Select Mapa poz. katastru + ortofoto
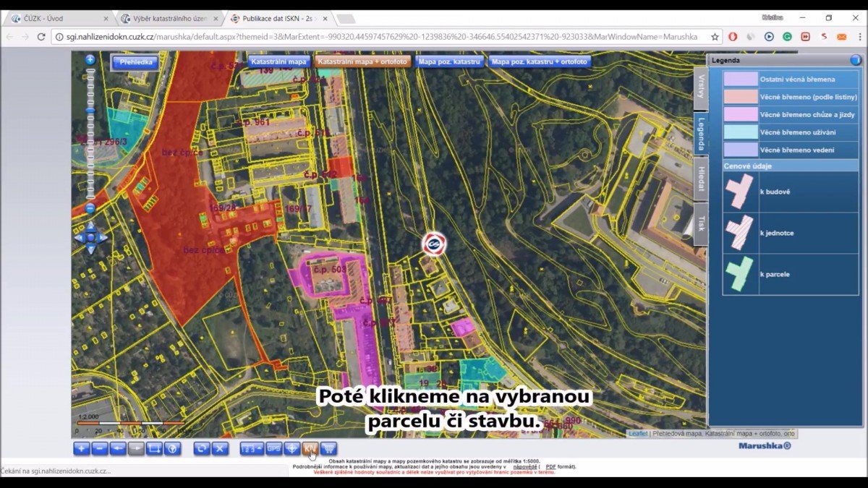The image size is (868, 488). (540, 62)
